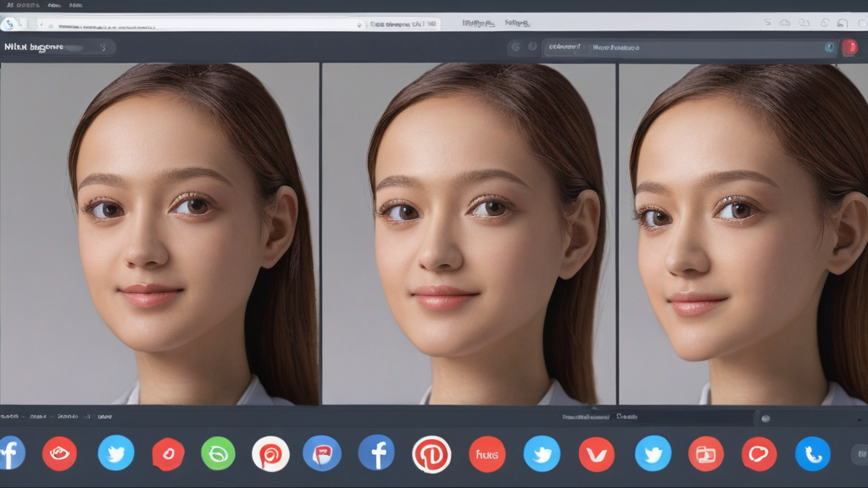Click the small search icon at address bar end
The image size is (868, 488).
click(359, 25)
